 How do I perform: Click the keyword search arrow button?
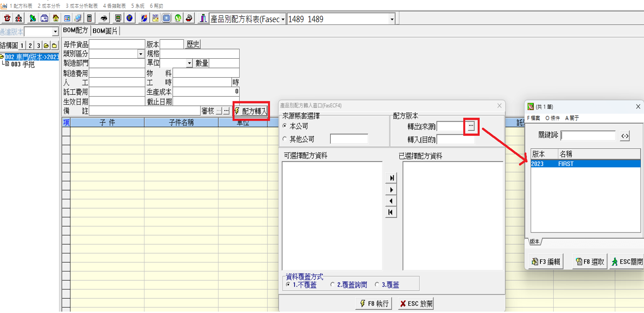tap(625, 136)
